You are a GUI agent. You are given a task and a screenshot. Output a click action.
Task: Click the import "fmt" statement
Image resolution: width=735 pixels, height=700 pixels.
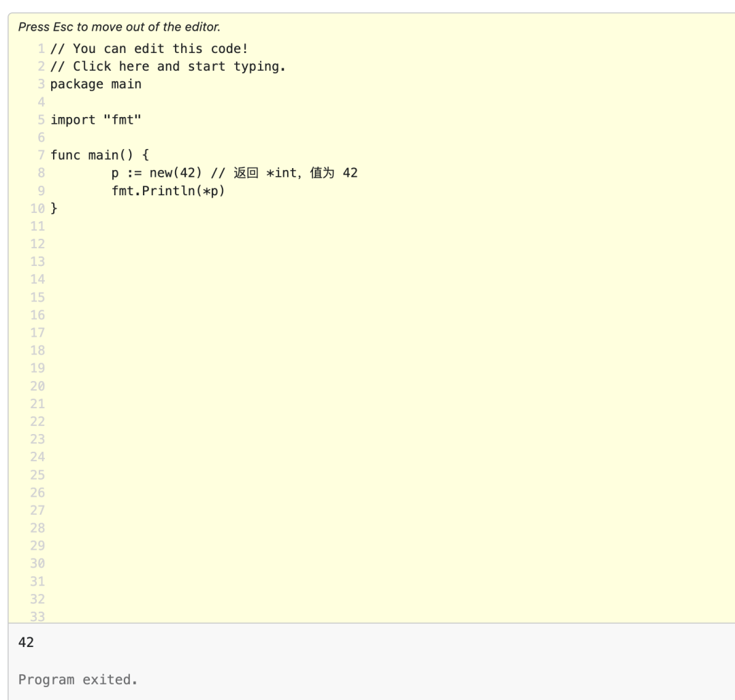96,120
